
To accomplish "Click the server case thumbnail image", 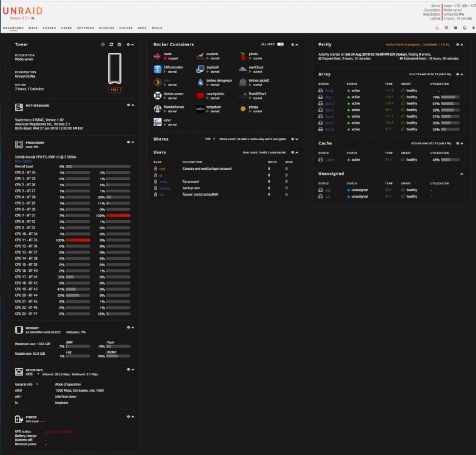I will tap(115, 69).
